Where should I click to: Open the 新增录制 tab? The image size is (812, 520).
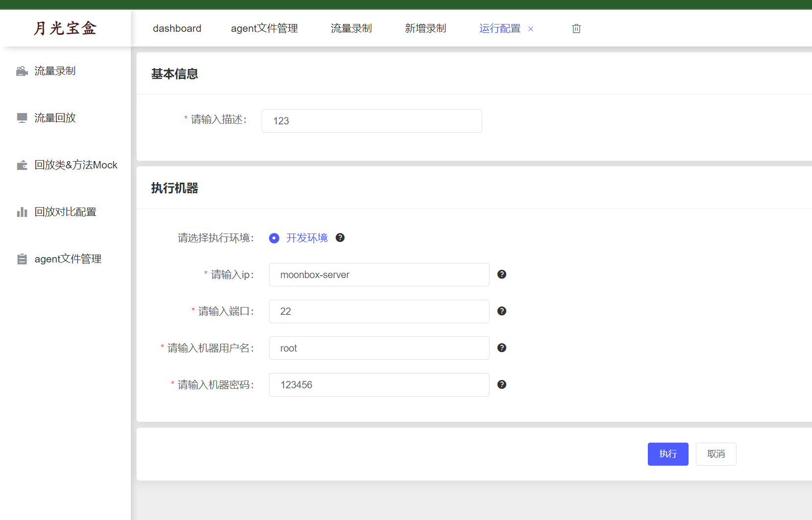tap(425, 28)
